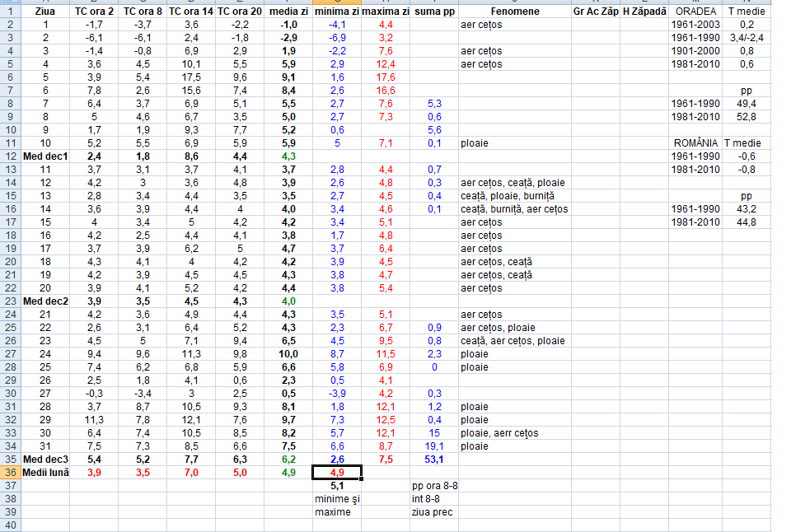
Task: Select the -0,6 T medie value
Action: click(x=747, y=156)
